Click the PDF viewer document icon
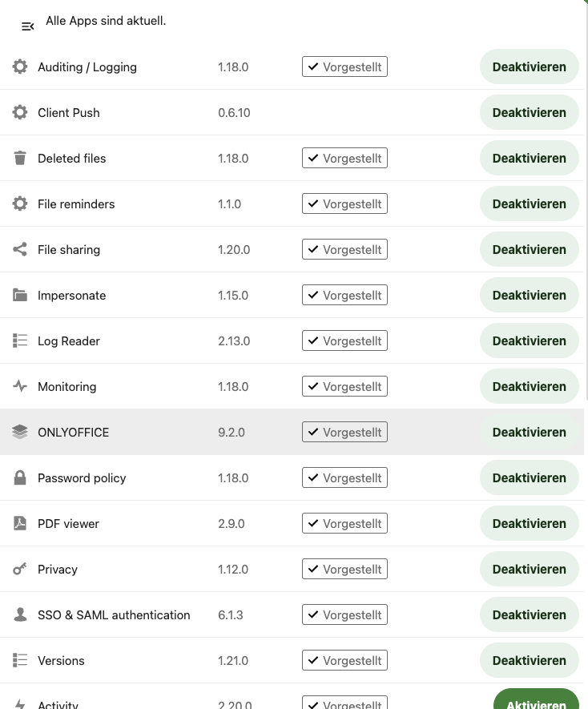 click(x=20, y=523)
